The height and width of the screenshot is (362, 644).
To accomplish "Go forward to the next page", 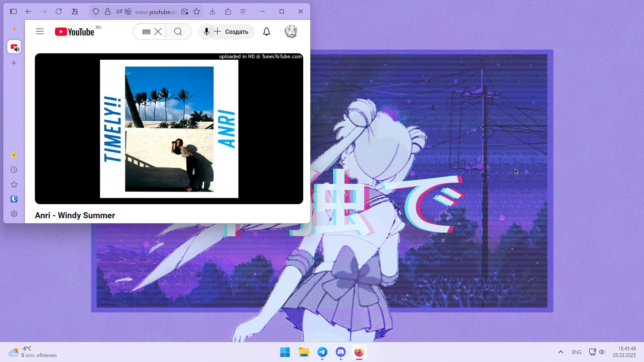I will tap(44, 11).
